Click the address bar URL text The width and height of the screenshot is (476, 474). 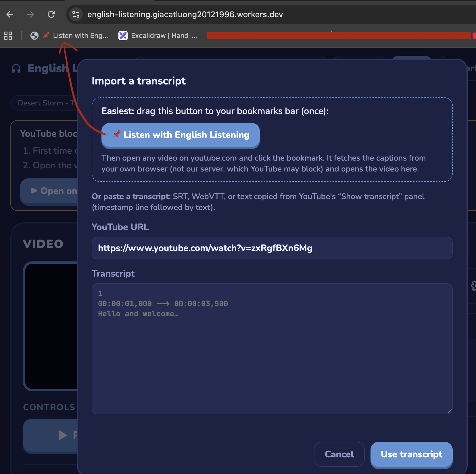[185, 14]
